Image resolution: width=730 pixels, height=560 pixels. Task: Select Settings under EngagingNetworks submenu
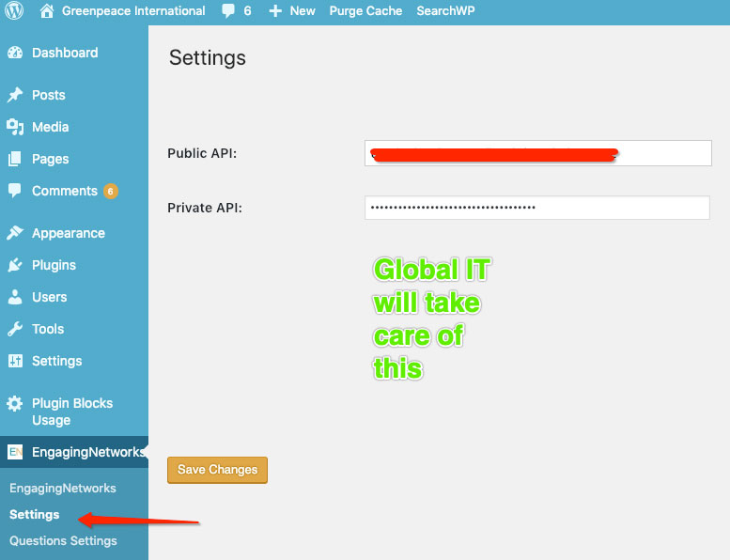point(35,514)
